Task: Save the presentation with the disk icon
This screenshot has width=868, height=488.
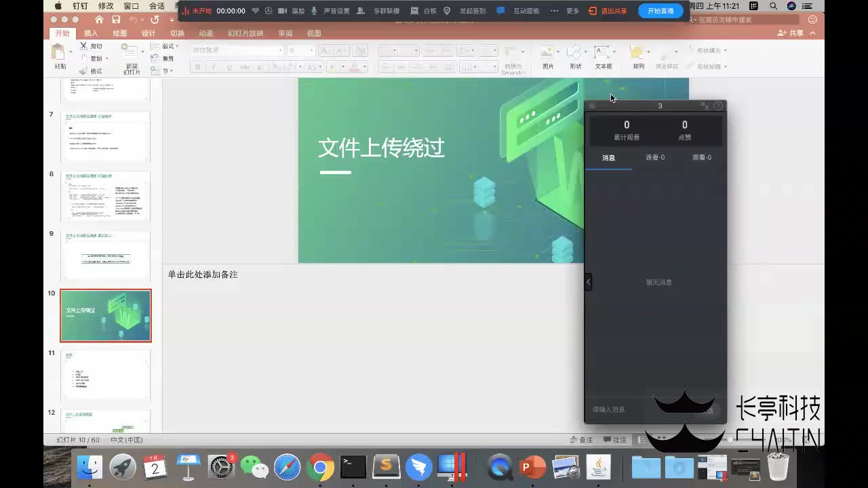Action: tap(117, 20)
